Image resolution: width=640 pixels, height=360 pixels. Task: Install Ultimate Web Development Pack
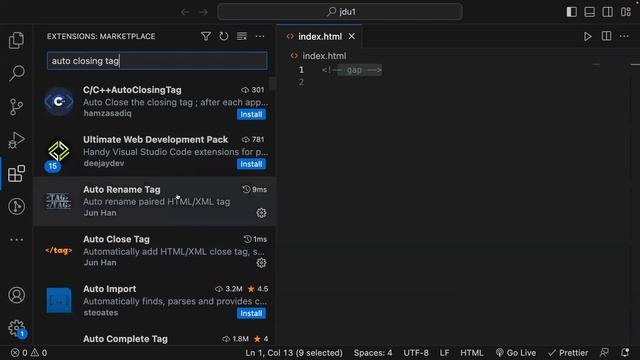251,164
